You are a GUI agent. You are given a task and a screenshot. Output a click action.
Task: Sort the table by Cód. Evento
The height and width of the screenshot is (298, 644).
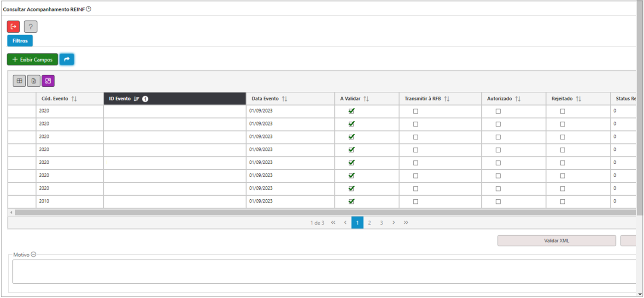(x=74, y=99)
